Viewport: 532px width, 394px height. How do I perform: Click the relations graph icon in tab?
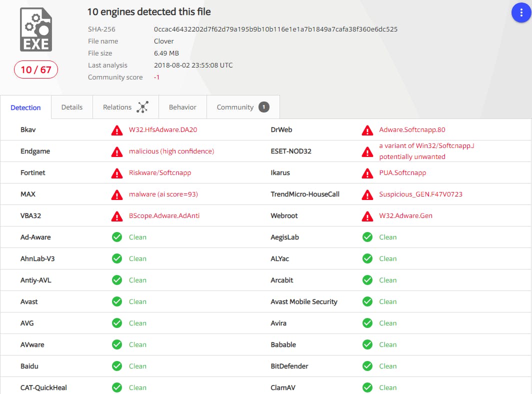tap(143, 107)
